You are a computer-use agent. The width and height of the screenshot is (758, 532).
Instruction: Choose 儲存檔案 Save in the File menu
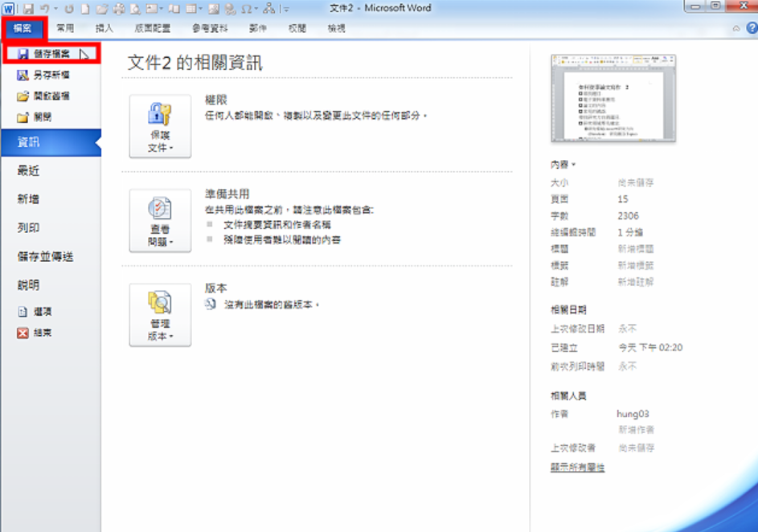pyautogui.click(x=51, y=54)
